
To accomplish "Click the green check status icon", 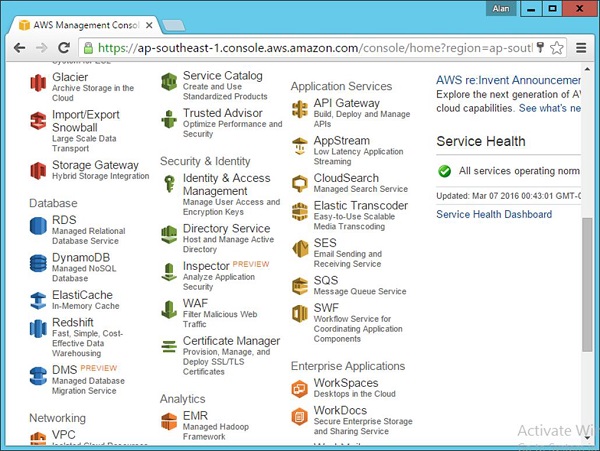I will coord(445,171).
